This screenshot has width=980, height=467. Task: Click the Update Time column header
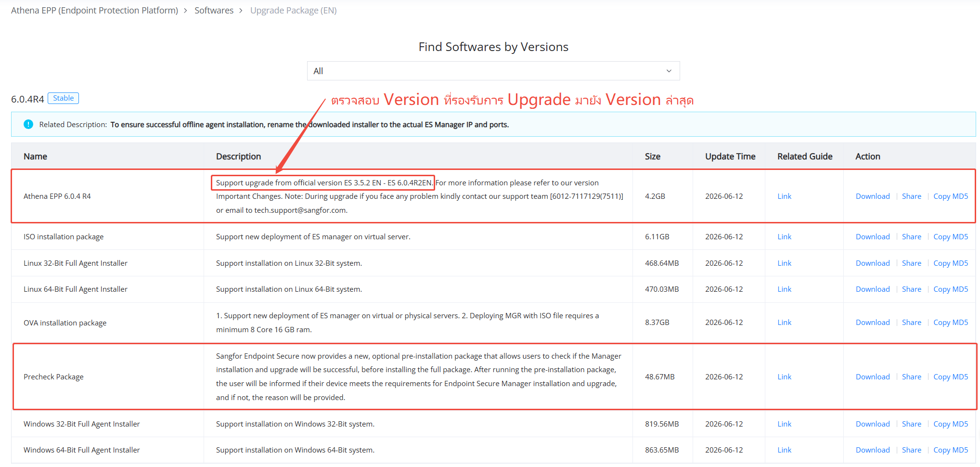[x=730, y=156]
